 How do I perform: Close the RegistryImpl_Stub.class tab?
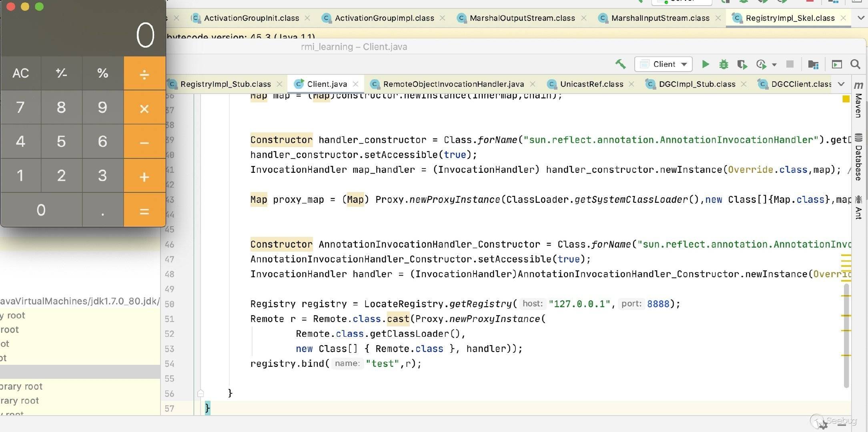279,84
